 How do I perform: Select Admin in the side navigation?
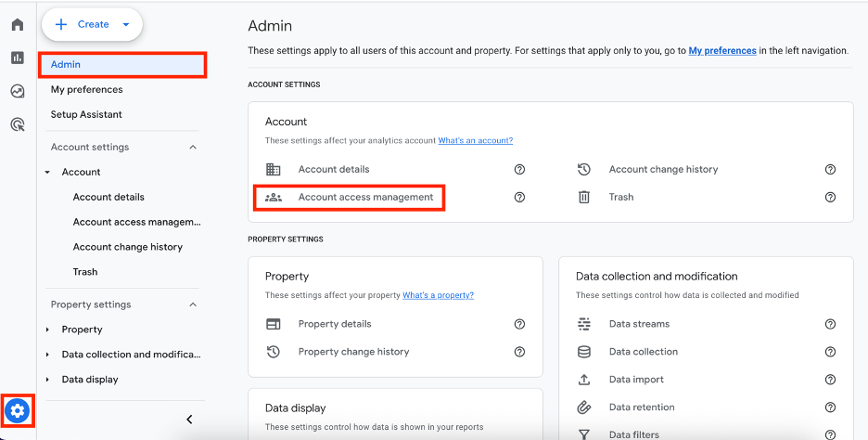coord(122,65)
